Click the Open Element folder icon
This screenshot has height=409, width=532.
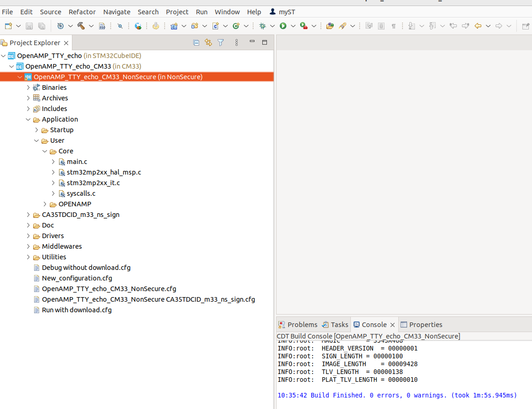pyautogui.click(x=330, y=26)
